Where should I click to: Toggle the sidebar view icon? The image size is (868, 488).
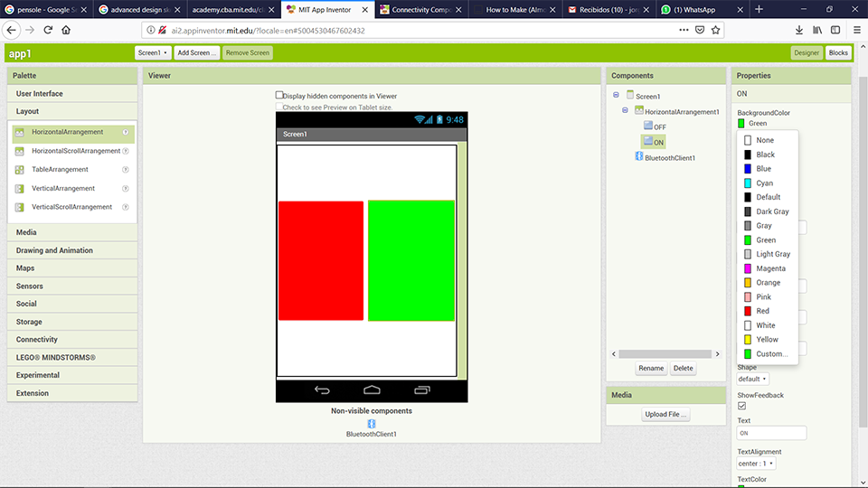tap(835, 30)
